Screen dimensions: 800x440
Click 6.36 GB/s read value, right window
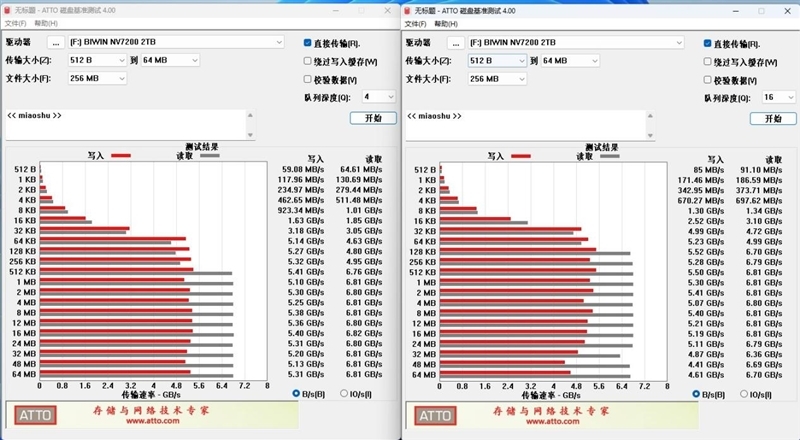point(764,354)
